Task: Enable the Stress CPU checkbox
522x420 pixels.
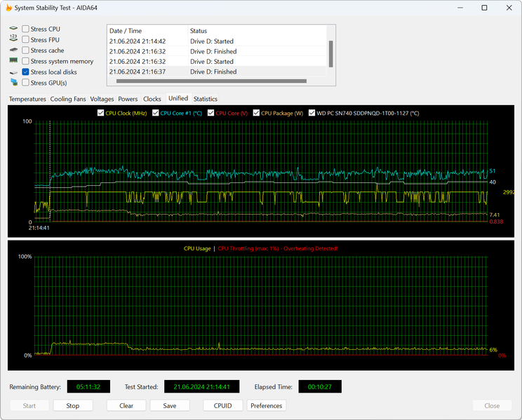Action: pos(26,29)
